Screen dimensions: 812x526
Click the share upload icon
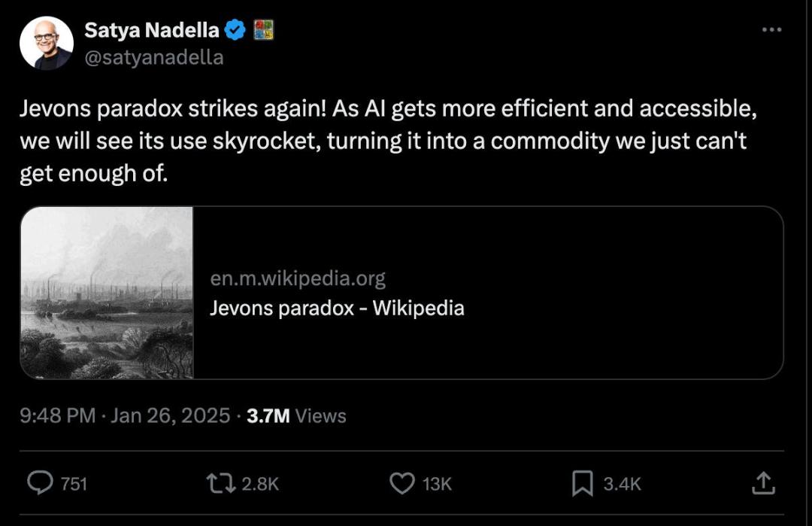pos(762,482)
